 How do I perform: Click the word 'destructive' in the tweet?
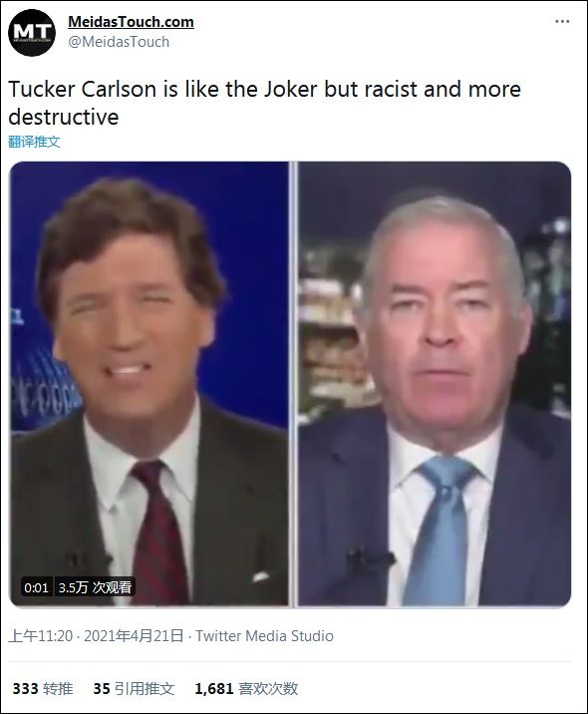coord(63,117)
